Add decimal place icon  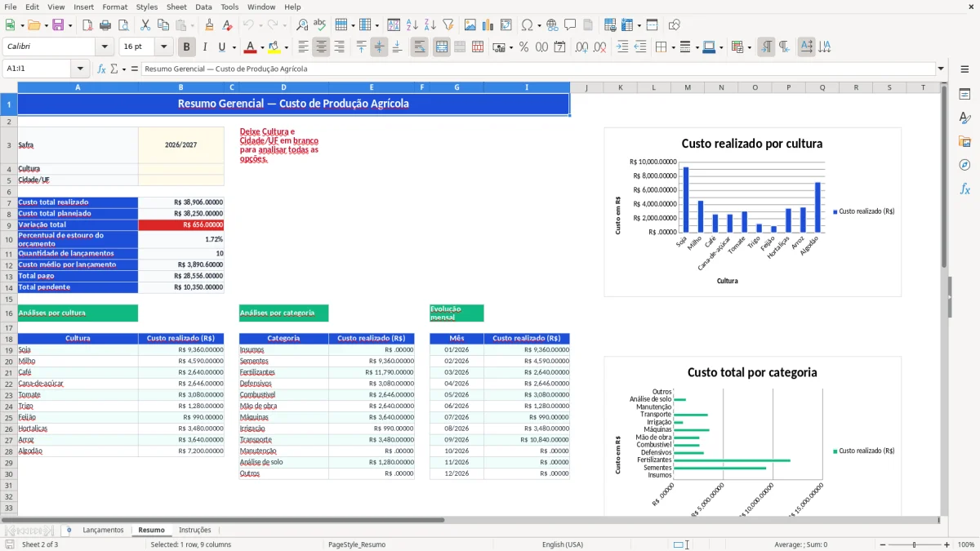pyautogui.click(x=581, y=47)
